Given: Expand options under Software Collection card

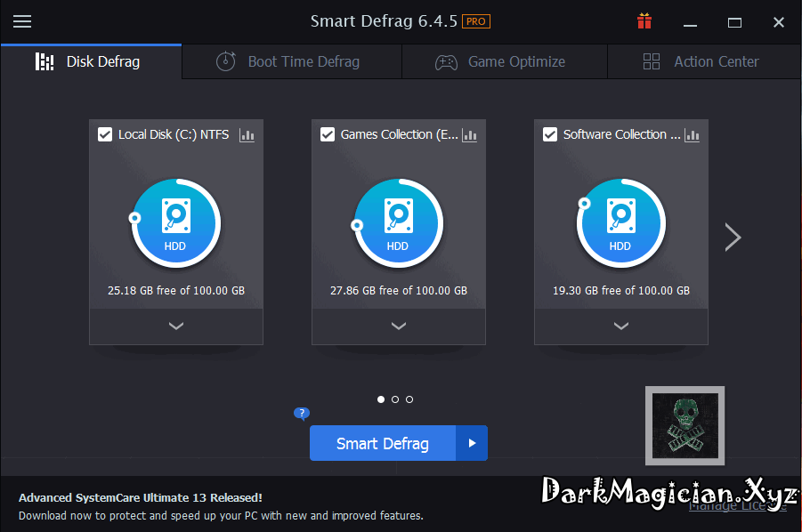Looking at the screenshot, I should click(621, 326).
